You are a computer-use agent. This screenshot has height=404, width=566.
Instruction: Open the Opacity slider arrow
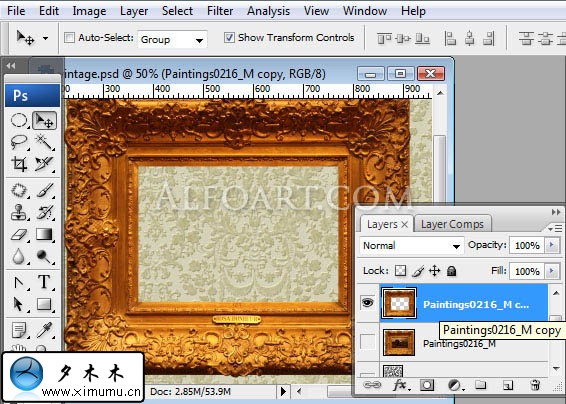pos(552,246)
